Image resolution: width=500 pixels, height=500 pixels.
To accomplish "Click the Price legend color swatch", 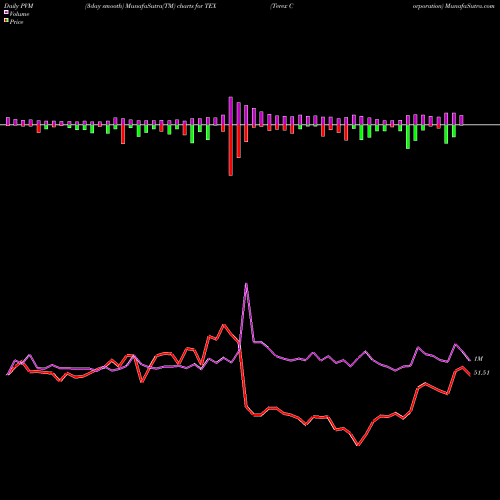I will point(6,21).
